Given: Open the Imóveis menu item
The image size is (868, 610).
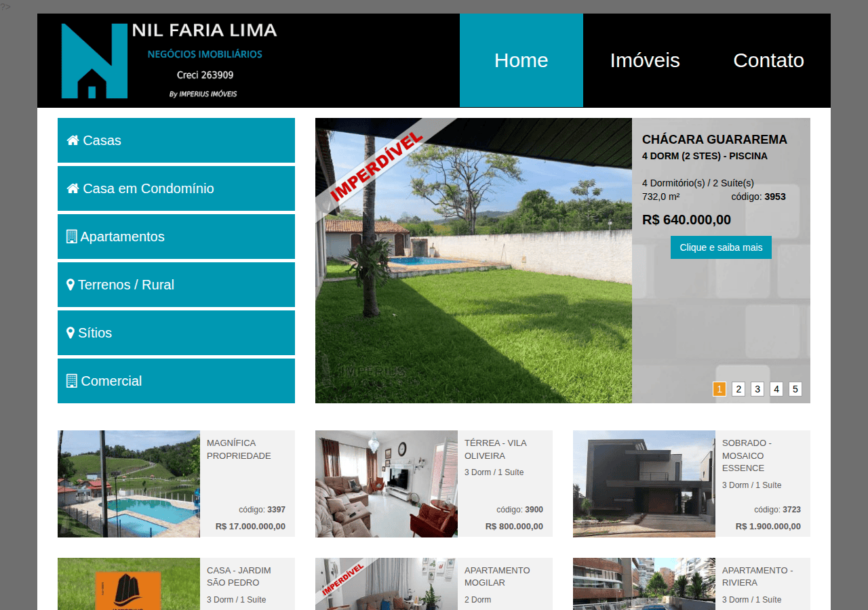Looking at the screenshot, I should [x=645, y=60].
